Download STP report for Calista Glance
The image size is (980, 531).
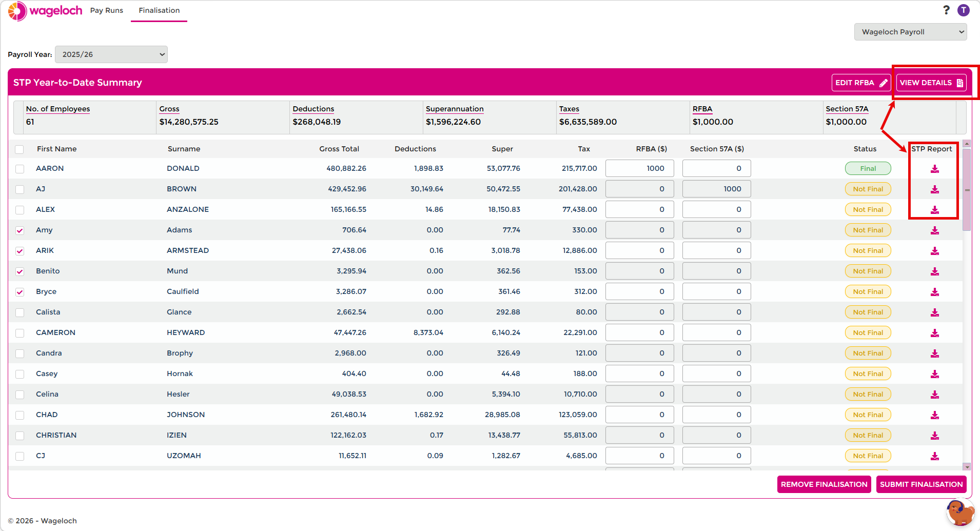click(935, 312)
